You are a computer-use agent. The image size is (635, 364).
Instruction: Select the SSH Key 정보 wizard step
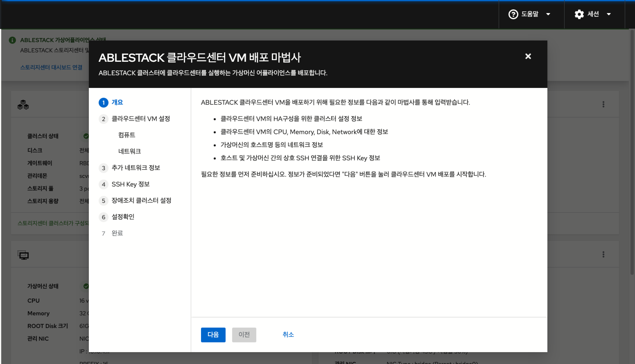pyautogui.click(x=131, y=184)
